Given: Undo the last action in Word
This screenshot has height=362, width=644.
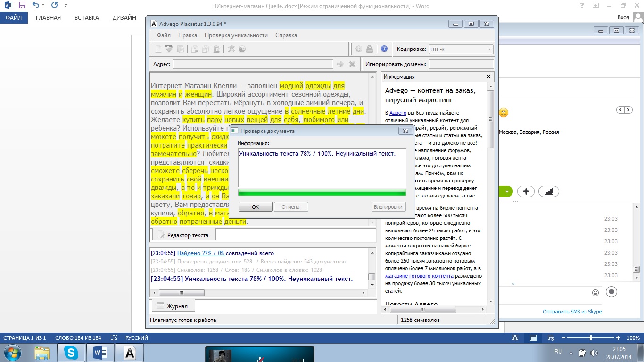Looking at the screenshot, I should tap(36, 6).
